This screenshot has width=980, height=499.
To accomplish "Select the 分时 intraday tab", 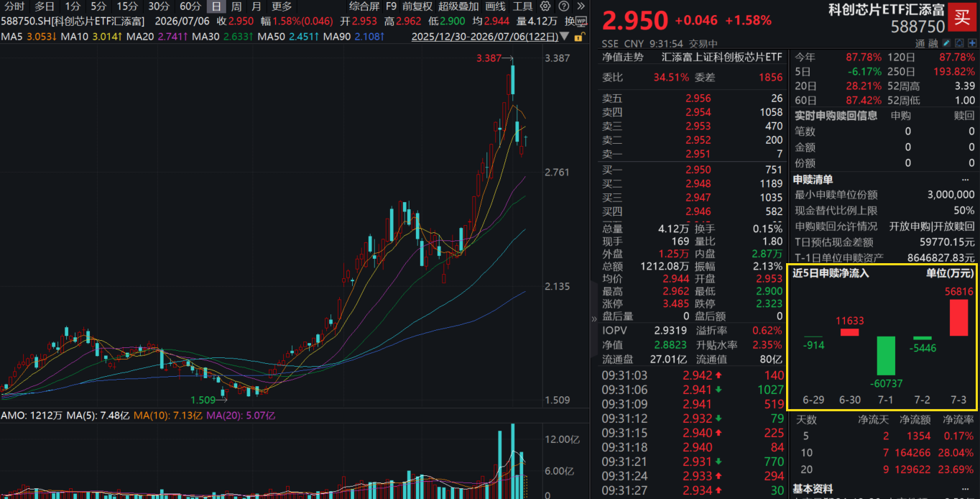I will (14, 6).
